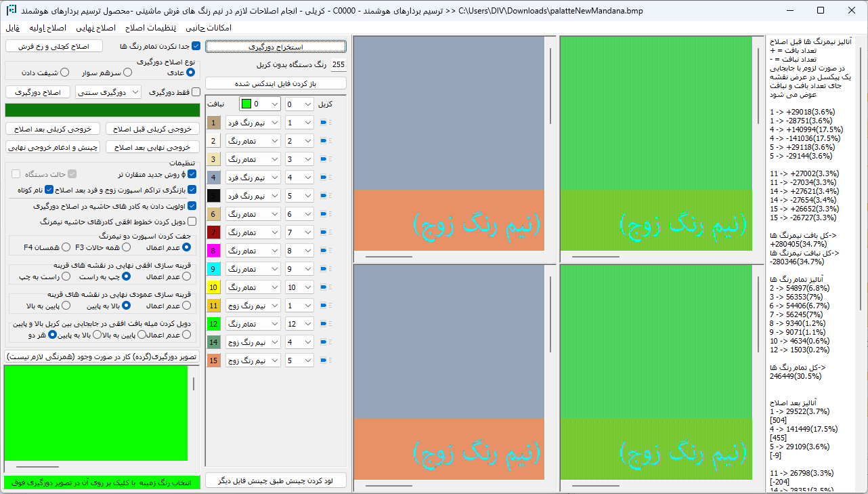
Task: Select the سرهم سوار radio option
Action: (128, 72)
